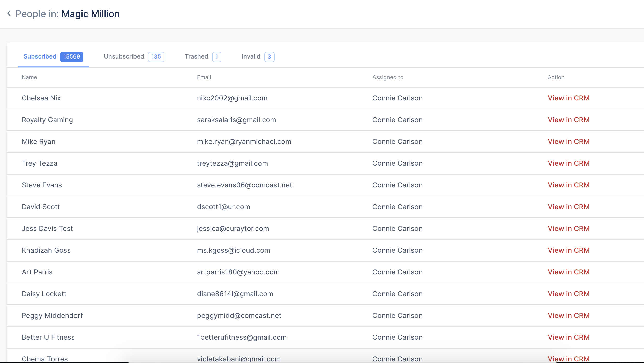Click the Action column header

[556, 77]
